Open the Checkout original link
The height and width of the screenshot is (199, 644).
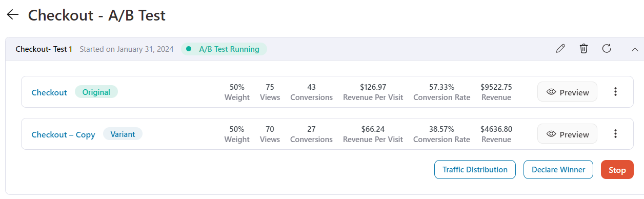[x=49, y=92]
